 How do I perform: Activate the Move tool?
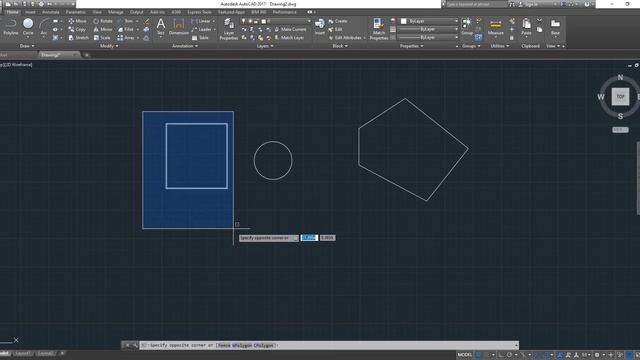[x=78, y=21]
